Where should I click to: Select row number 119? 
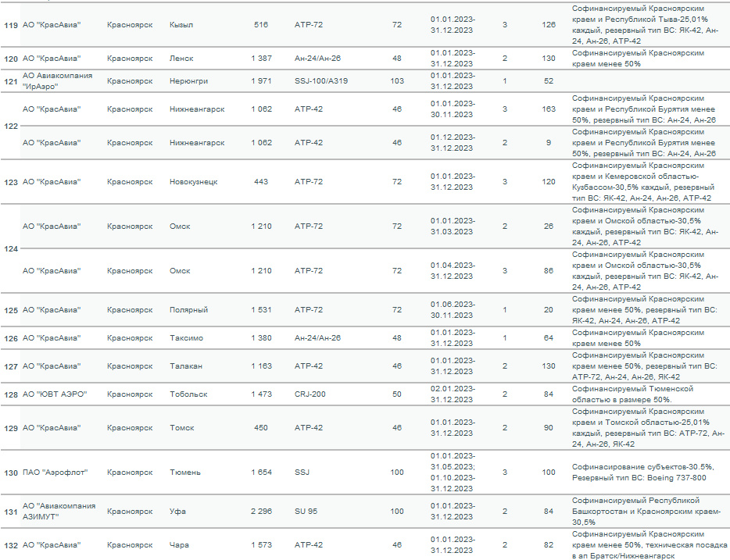(11, 25)
